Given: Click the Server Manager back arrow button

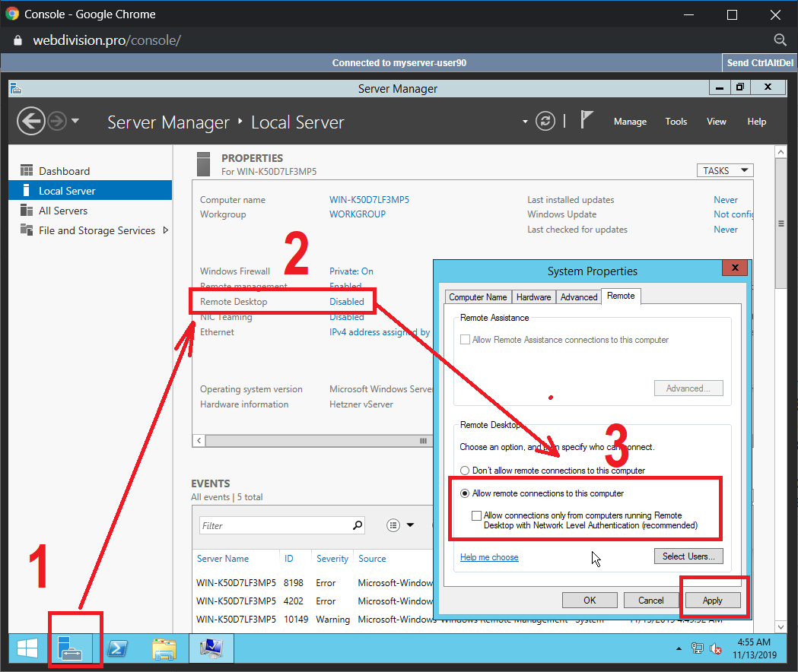Looking at the screenshot, I should [31, 122].
